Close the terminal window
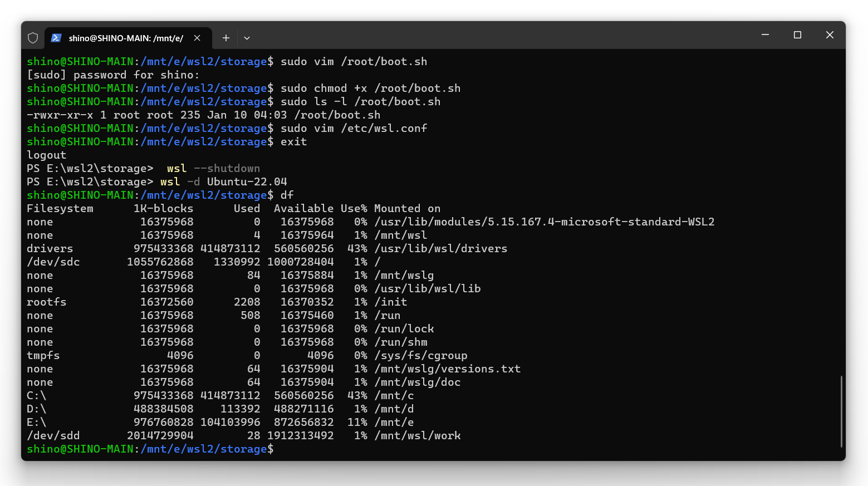 click(830, 35)
